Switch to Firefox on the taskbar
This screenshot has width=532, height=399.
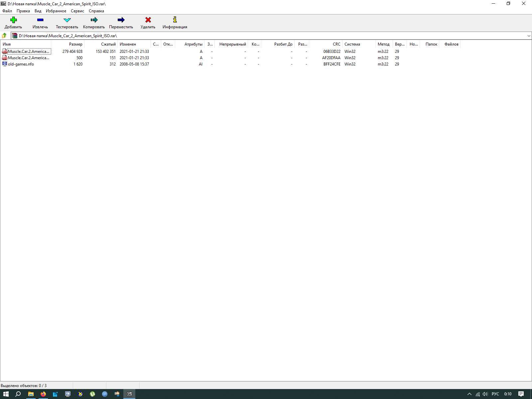click(x=43, y=394)
